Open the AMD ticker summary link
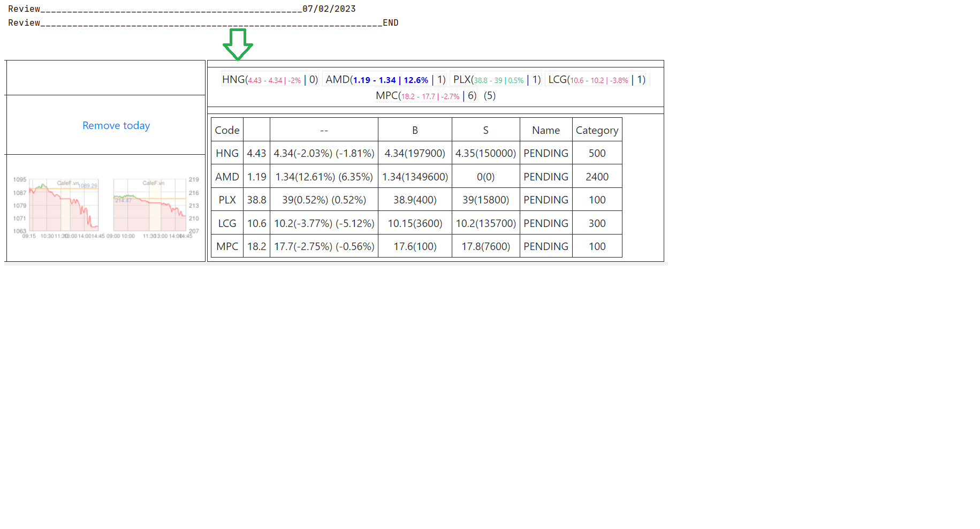This screenshot has height=529, width=980. 385,80
